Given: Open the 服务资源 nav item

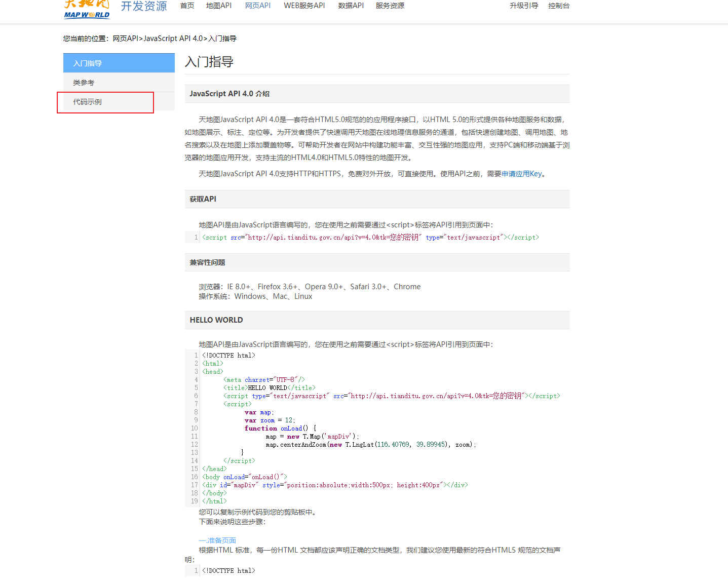Looking at the screenshot, I should 390,6.
